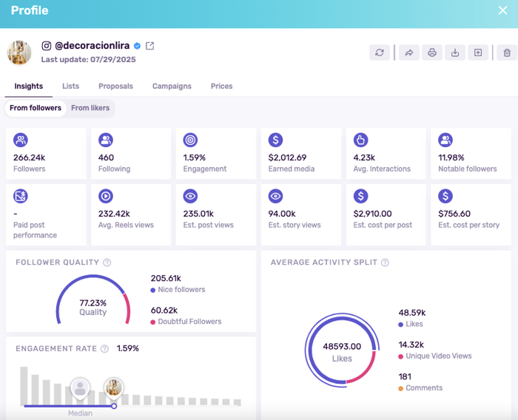
Task: Click help icon beside Average Activity Split
Action: [385, 262]
